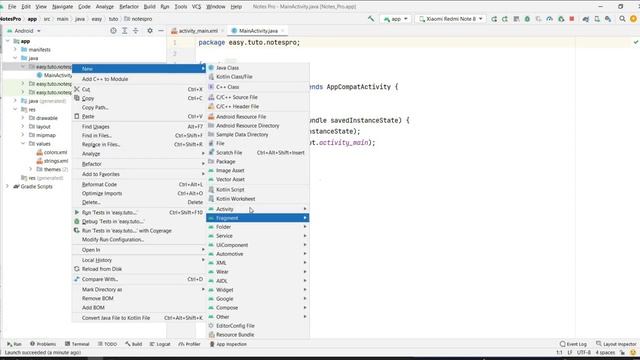This screenshot has height=360, width=640.
Task: Open the Problems tool window
Action: click(x=43, y=344)
